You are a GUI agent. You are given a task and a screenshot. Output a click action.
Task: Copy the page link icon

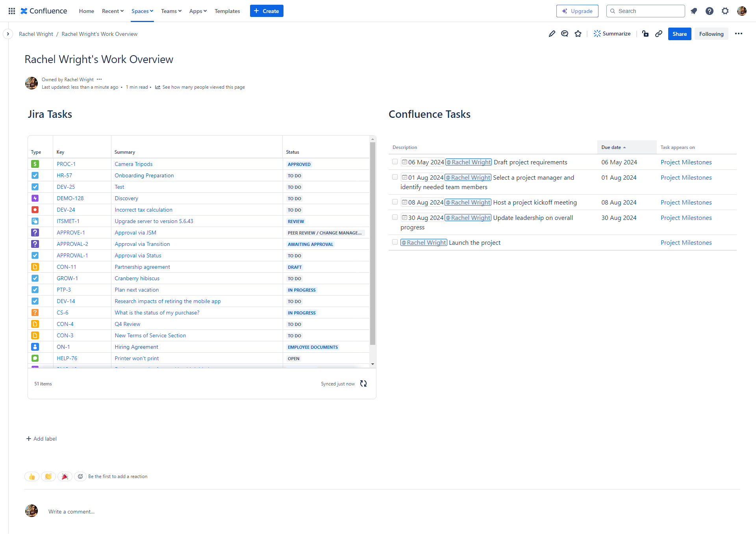659,34
